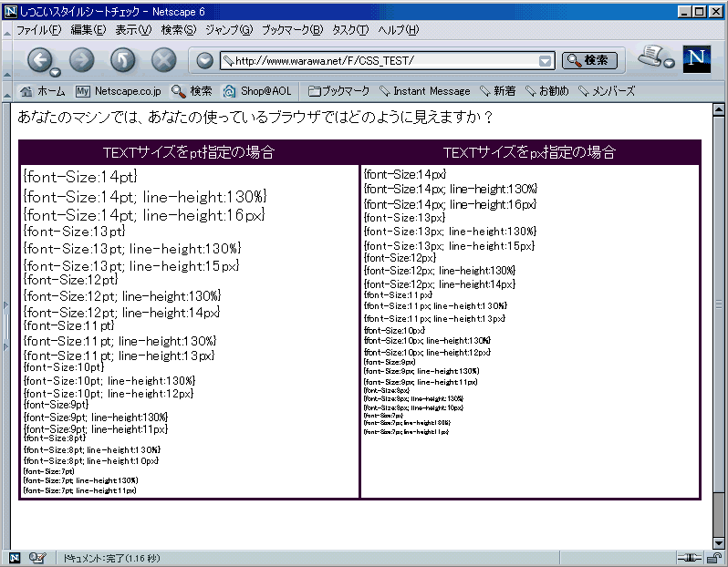This screenshot has height=567, width=728.
Task: Open the URL bar history dropdown arrow
Action: point(545,61)
